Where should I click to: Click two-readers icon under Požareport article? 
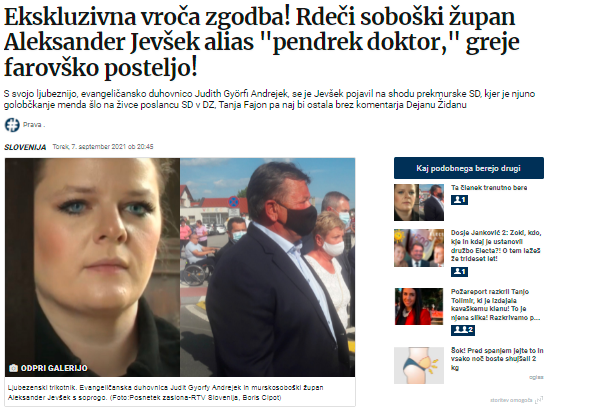pos(463,330)
